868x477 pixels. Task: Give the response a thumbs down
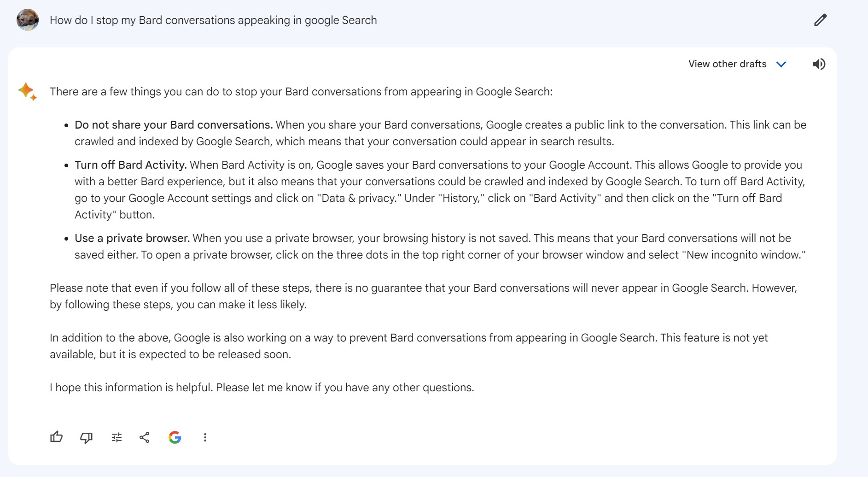click(86, 437)
